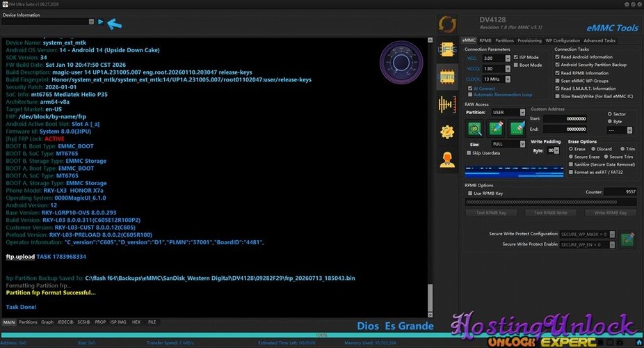Click the RPMB Counter field

point(620,192)
